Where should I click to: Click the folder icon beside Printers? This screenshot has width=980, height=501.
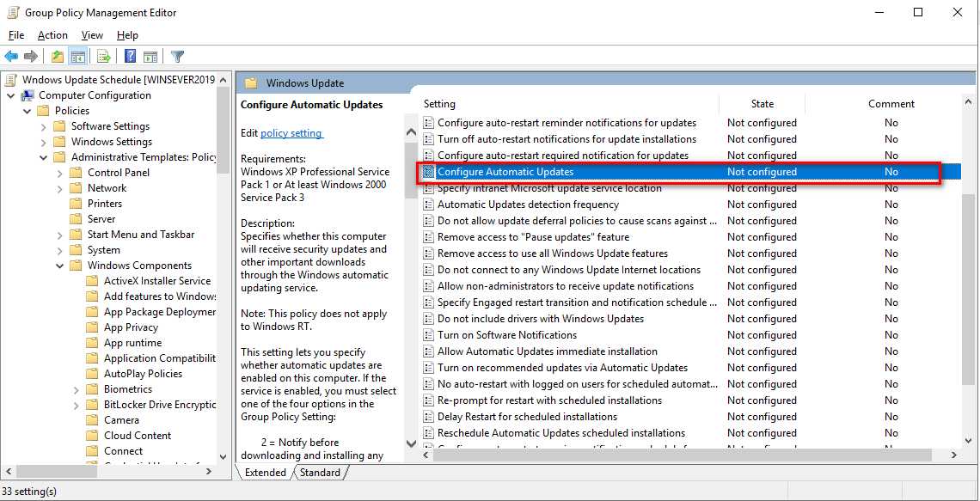pyautogui.click(x=77, y=204)
